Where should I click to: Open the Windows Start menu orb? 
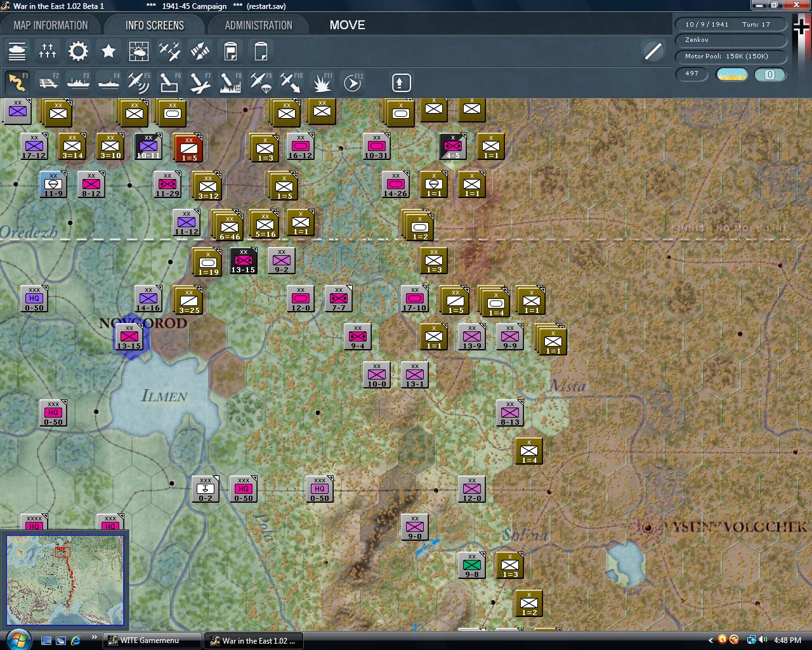point(17,639)
